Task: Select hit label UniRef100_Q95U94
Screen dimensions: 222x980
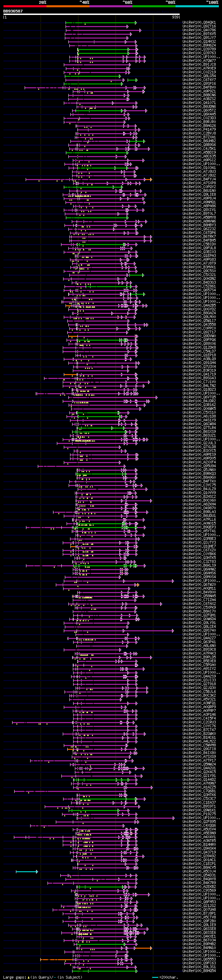Action: (x=199, y=465)
